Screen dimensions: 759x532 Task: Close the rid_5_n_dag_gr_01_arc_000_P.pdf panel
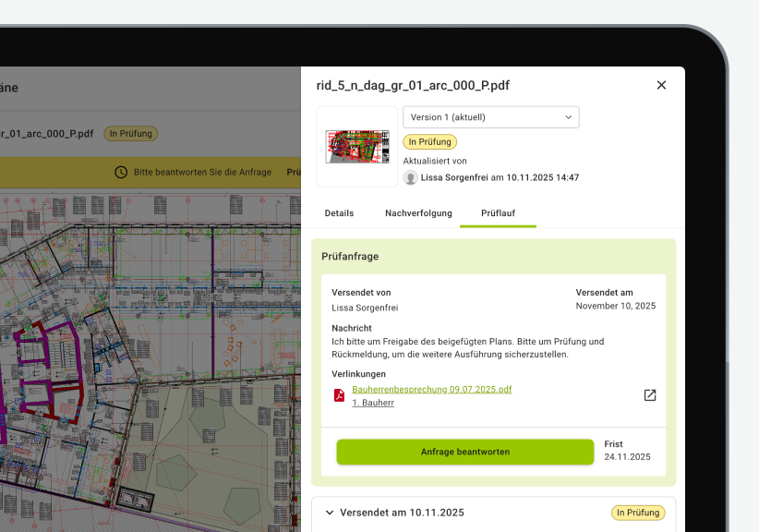click(661, 85)
